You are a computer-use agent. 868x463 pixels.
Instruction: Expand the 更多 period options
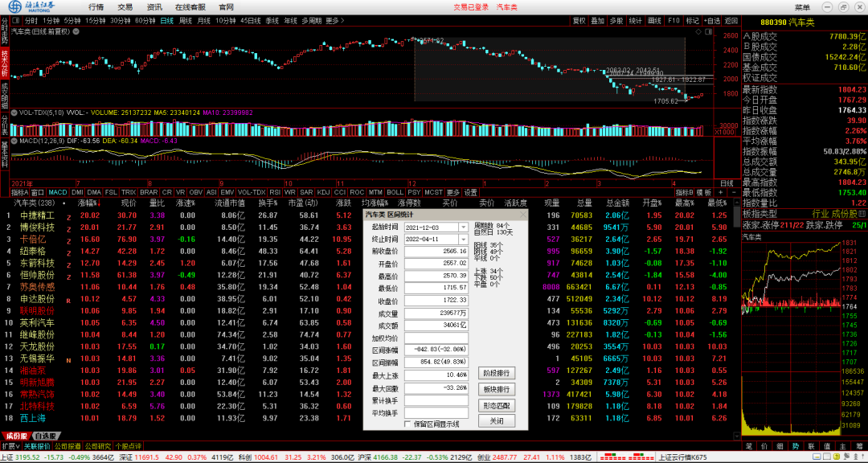pos(333,20)
